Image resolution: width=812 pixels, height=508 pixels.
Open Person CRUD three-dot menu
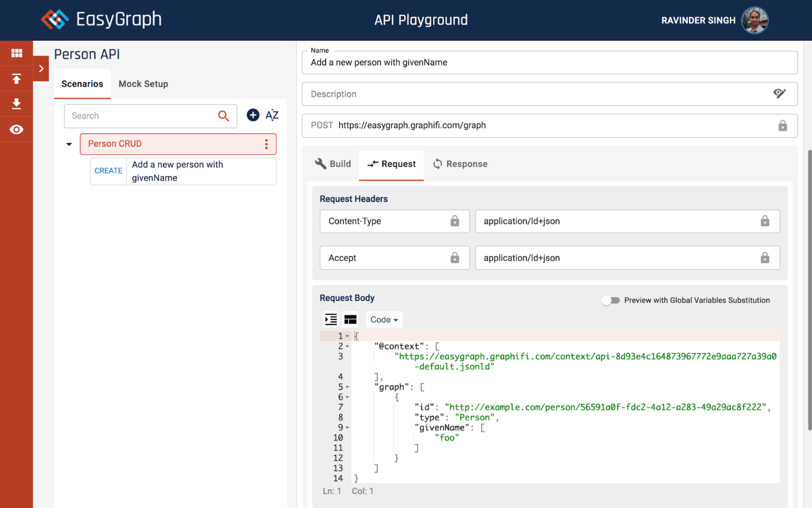[266, 144]
